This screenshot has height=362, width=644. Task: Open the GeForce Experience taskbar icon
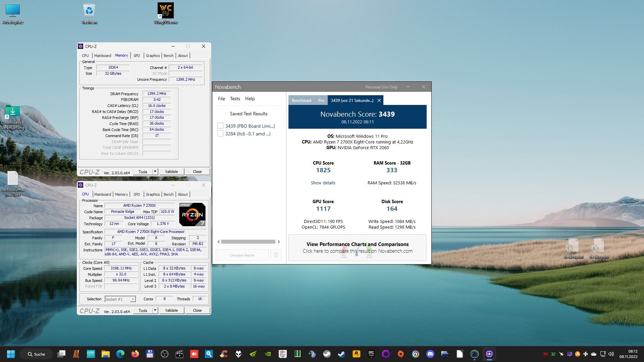(x=253, y=354)
